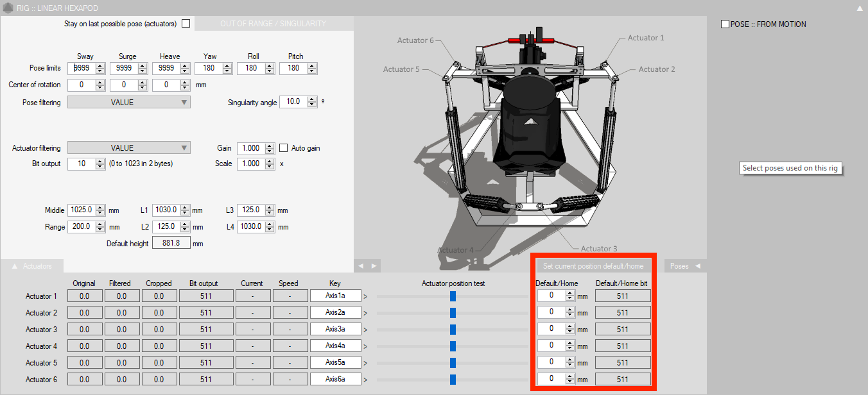Click the Axis1a key field for Actuator 1
868x395 pixels.
(335, 296)
